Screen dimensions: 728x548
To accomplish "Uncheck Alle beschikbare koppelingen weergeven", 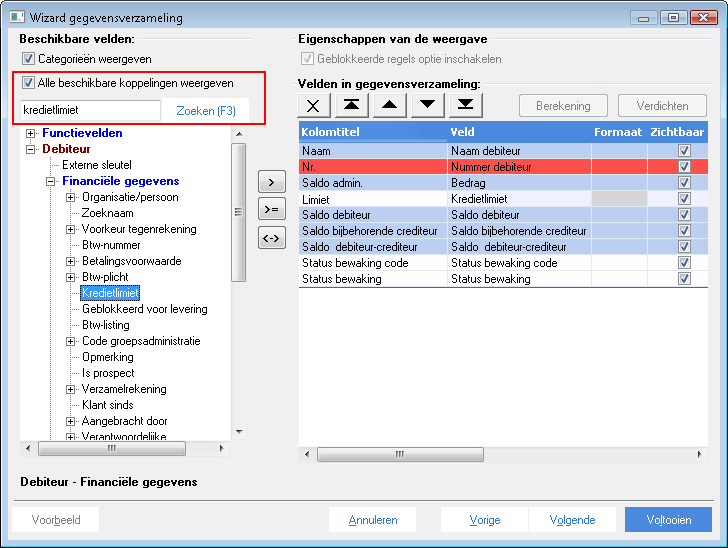I will [x=28, y=83].
